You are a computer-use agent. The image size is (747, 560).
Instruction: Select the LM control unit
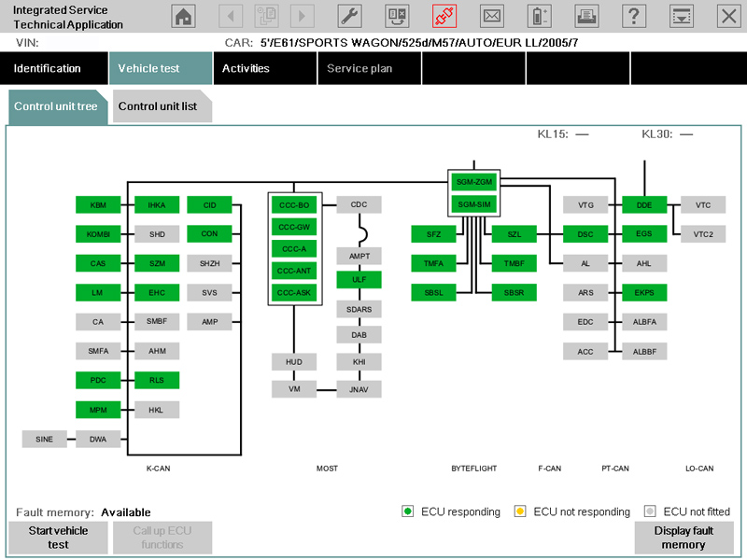click(x=98, y=293)
